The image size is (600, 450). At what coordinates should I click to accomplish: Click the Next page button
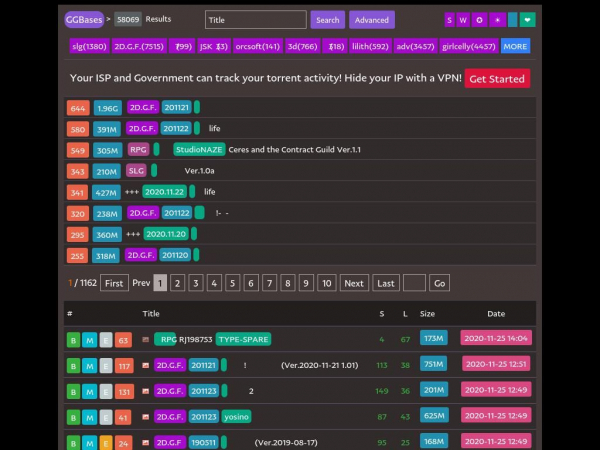point(354,283)
